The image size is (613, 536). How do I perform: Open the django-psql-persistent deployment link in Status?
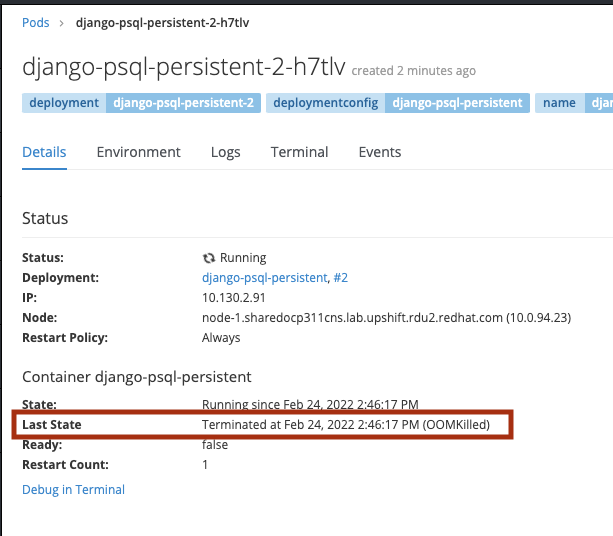click(x=264, y=277)
